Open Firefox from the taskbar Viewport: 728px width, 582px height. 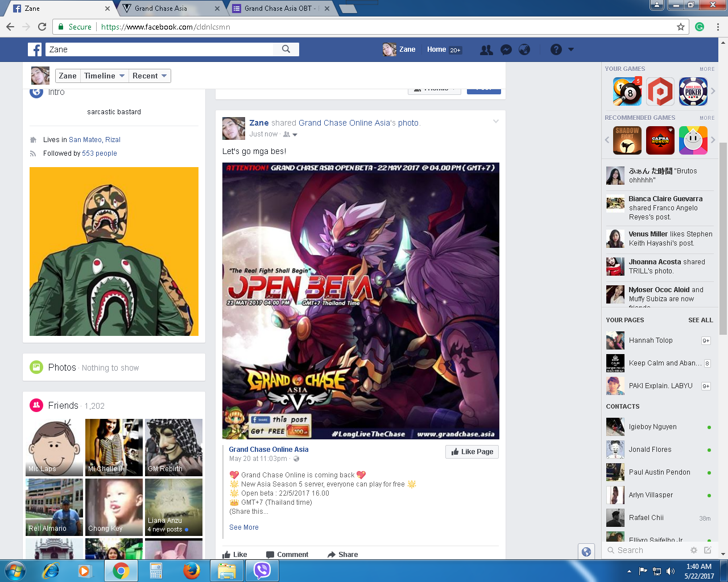click(x=192, y=571)
